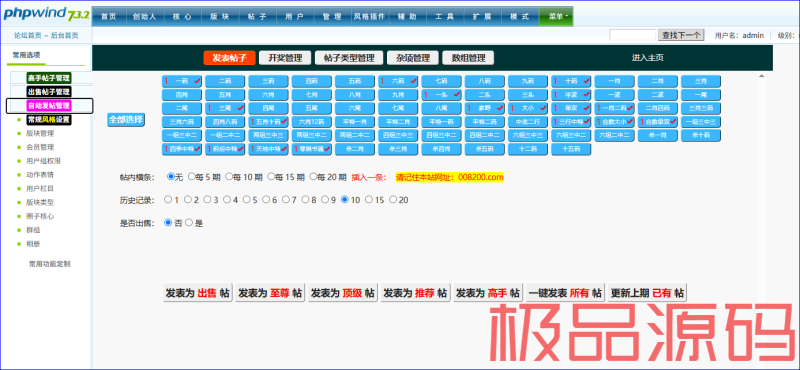800x370 pixels.
Task: Click the 全部选择 select-all button
Action: click(126, 120)
